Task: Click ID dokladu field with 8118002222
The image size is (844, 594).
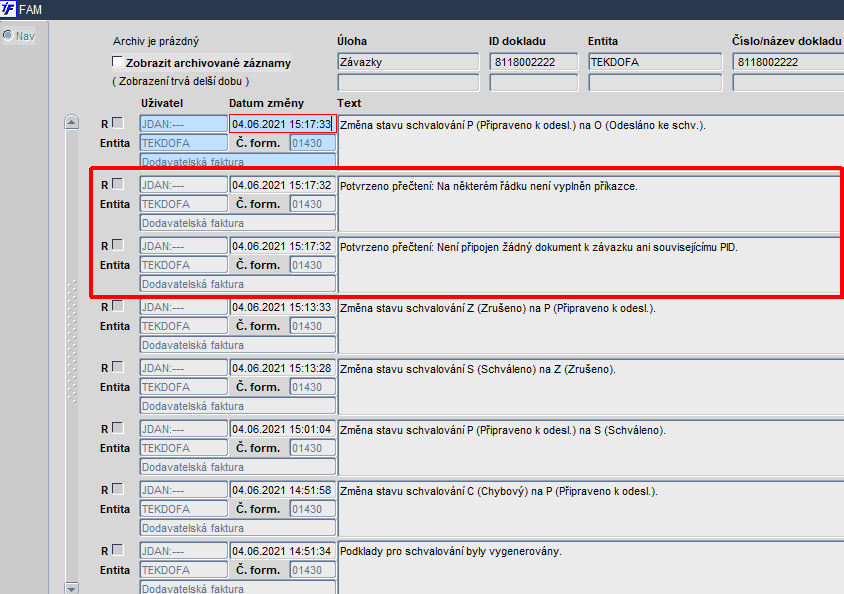Action: click(x=533, y=62)
